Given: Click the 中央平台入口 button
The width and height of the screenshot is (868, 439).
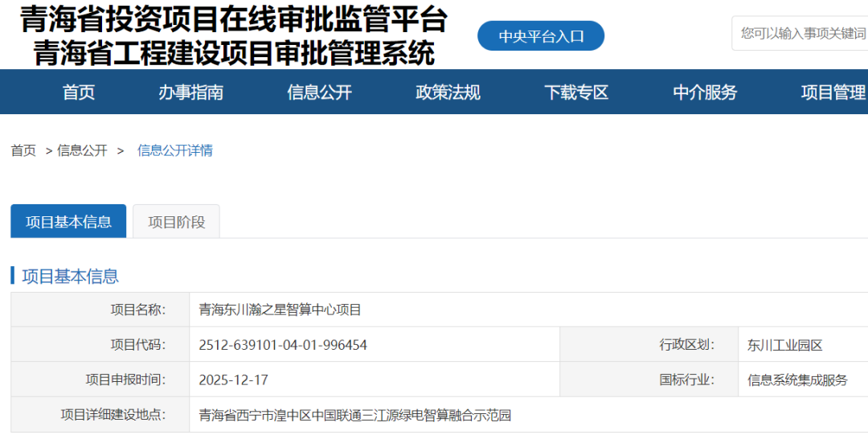Looking at the screenshot, I should pyautogui.click(x=540, y=36).
